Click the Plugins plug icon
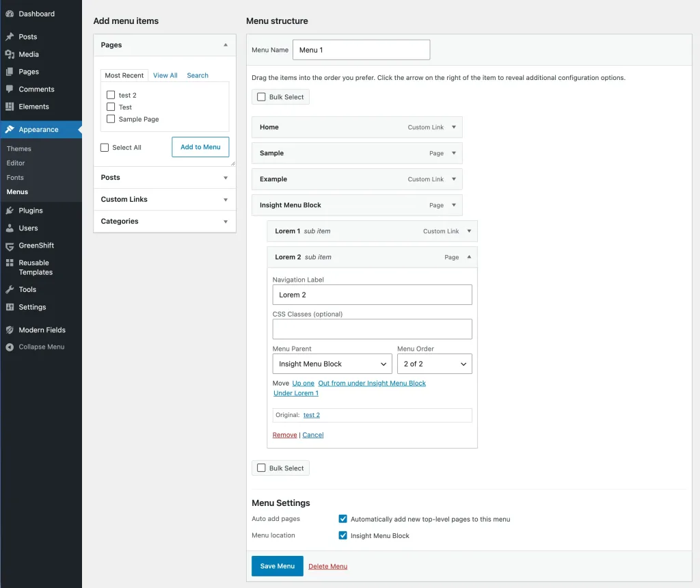The width and height of the screenshot is (700, 588). coord(10,211)
